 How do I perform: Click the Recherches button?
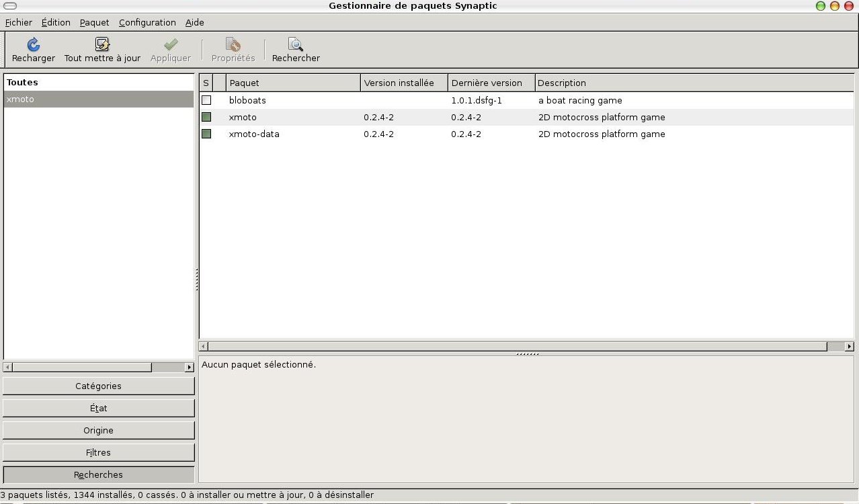(x=99, y=474)
